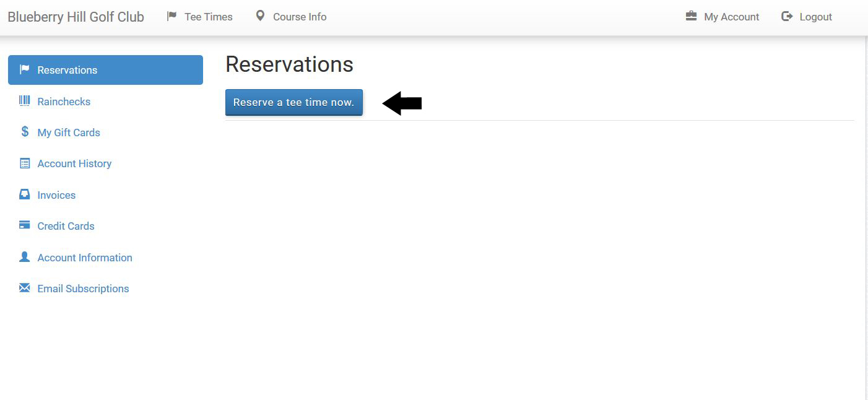Open the Course Info text link
The width and height of the screenshot is (868, 400).
click(300, 17)
